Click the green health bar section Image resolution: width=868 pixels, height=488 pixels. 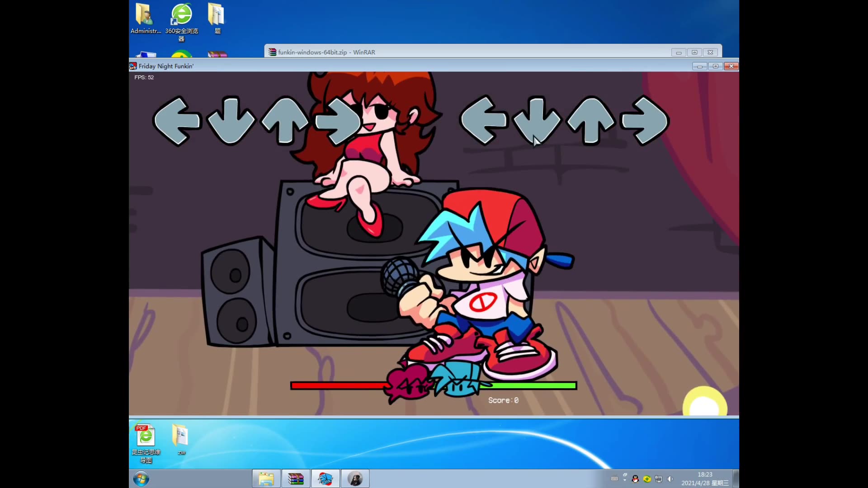(533, 385)
